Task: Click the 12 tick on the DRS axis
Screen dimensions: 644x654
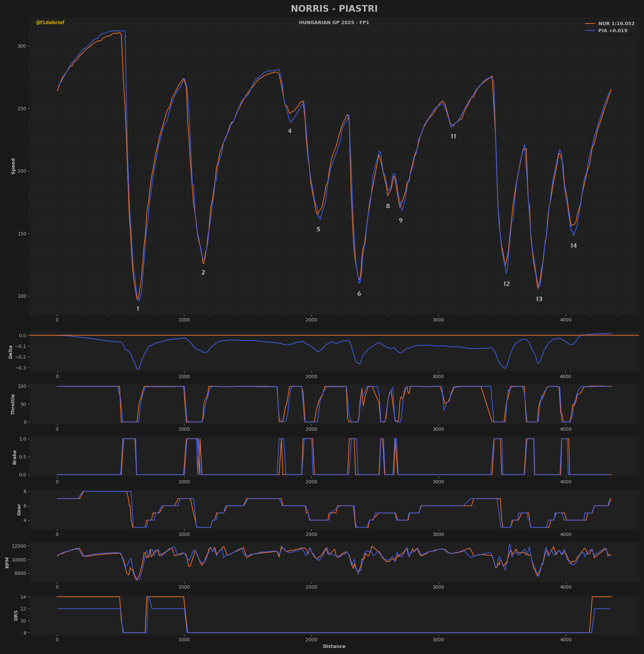Action: 24,609
